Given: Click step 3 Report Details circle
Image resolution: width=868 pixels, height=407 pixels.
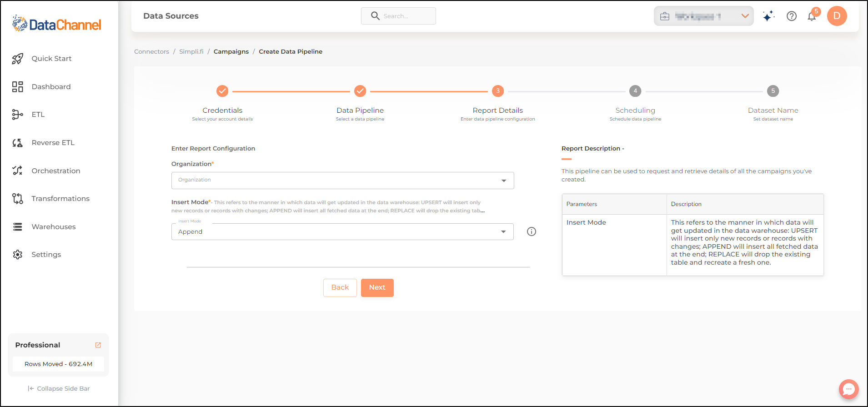Looking at the screenshot, I should [498, 91].
